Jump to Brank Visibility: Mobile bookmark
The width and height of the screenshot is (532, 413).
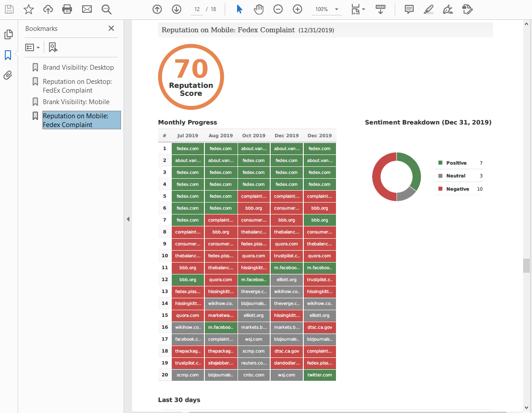[x=76, y=102]
